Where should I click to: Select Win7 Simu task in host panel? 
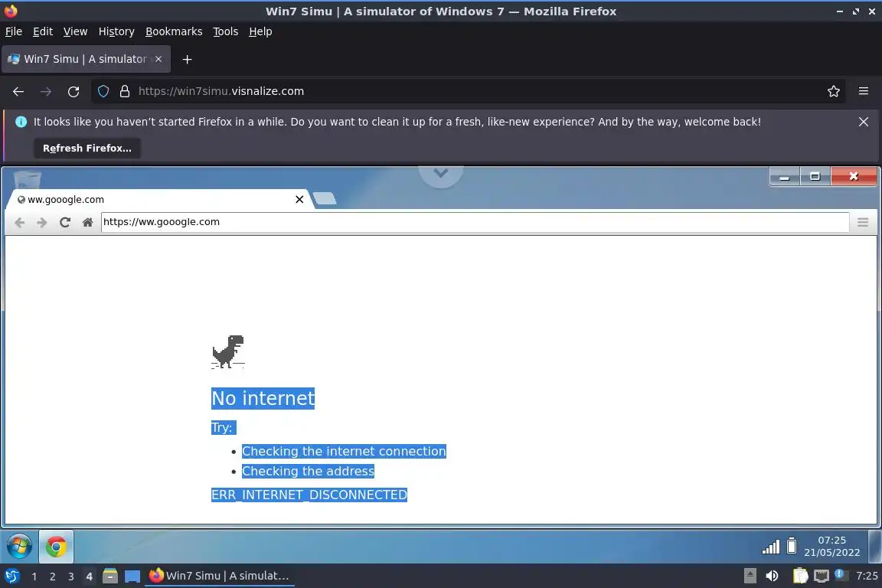point(220,576)
